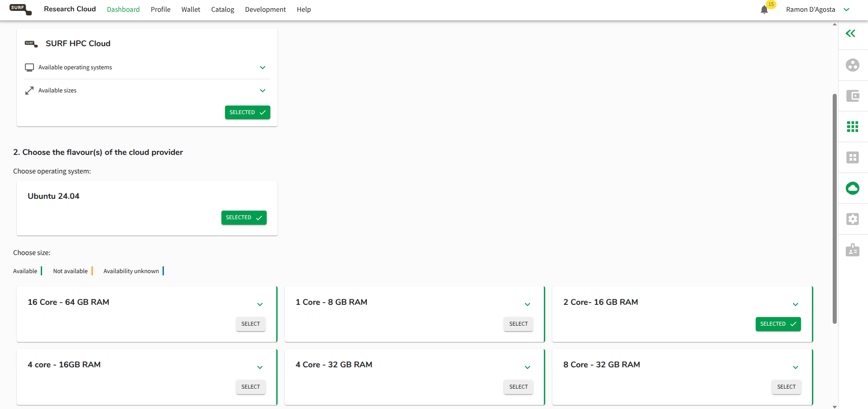Image resolution: width=868 pixels, height=409 pixels.
Task: Select the 4 core - 16GB RAM size
Action: pyautogui.click(x=251, y=387)
